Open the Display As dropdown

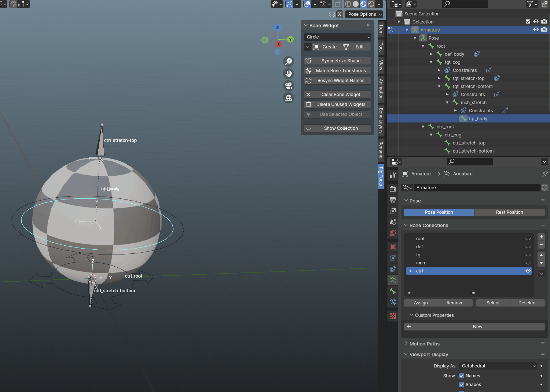point(498,366)
